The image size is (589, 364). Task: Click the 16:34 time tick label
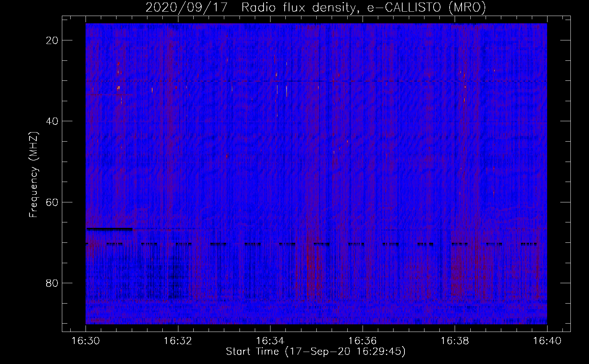270,341
